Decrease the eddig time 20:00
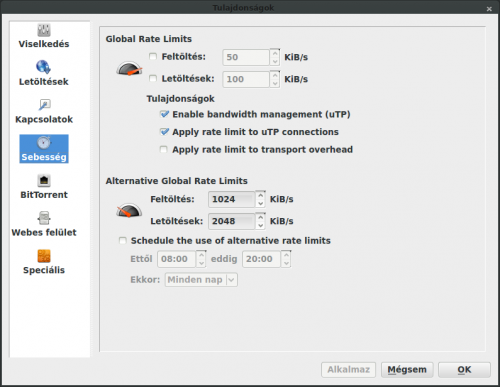This screenshot has width=500, height=387. pos(286,263)
